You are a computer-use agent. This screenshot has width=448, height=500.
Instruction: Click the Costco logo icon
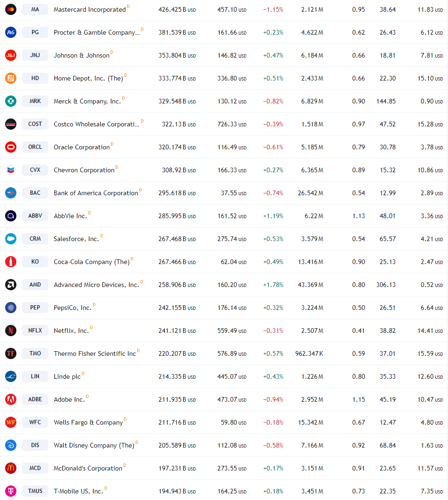(11, 124)
